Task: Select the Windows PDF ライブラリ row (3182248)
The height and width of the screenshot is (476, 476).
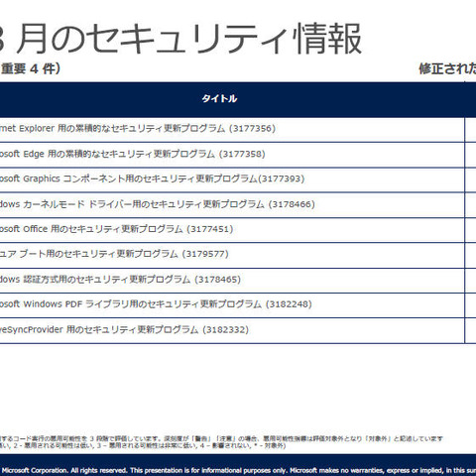Action: point(232,305)
